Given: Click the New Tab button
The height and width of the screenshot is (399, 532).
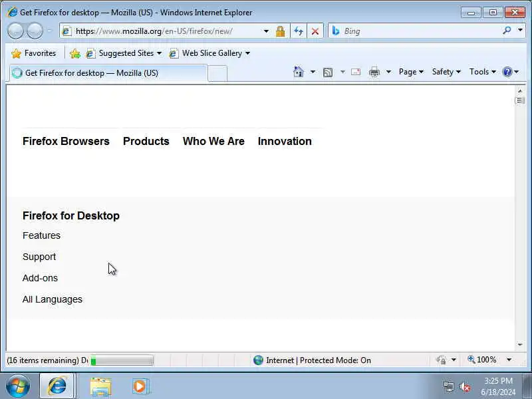Looking at the screenshot, I should tap(217, 74).
